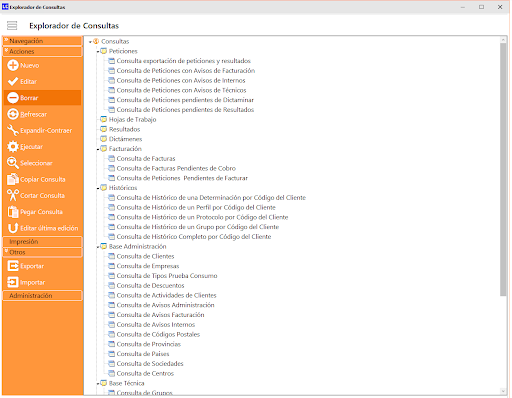Select Consulta de Facturas Pendientes de Cobro

(x=176, y=168)
